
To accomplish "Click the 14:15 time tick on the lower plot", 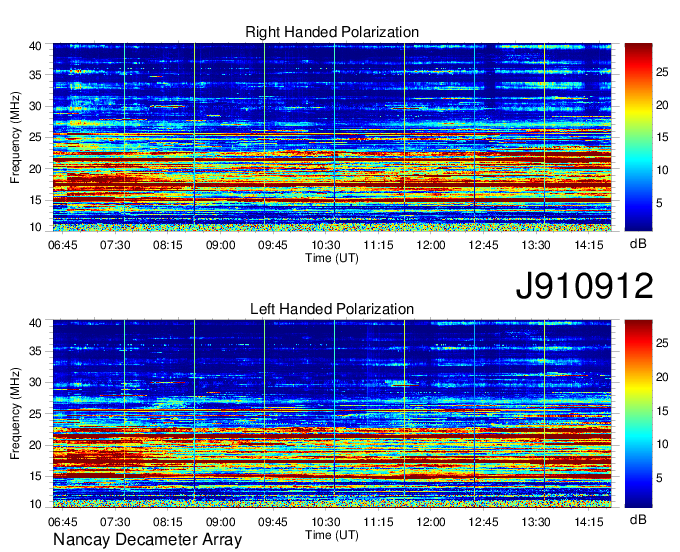I will pos(588,521).
